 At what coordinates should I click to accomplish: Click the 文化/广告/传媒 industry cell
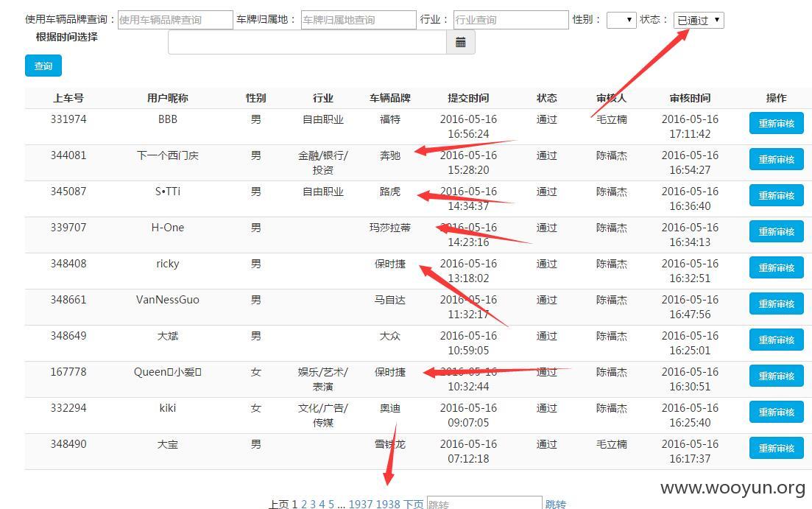(323, 415)
